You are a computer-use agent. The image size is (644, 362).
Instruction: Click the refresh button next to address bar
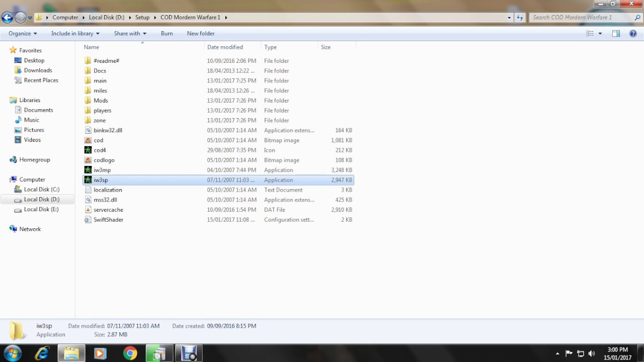click(x=520, y=17)
